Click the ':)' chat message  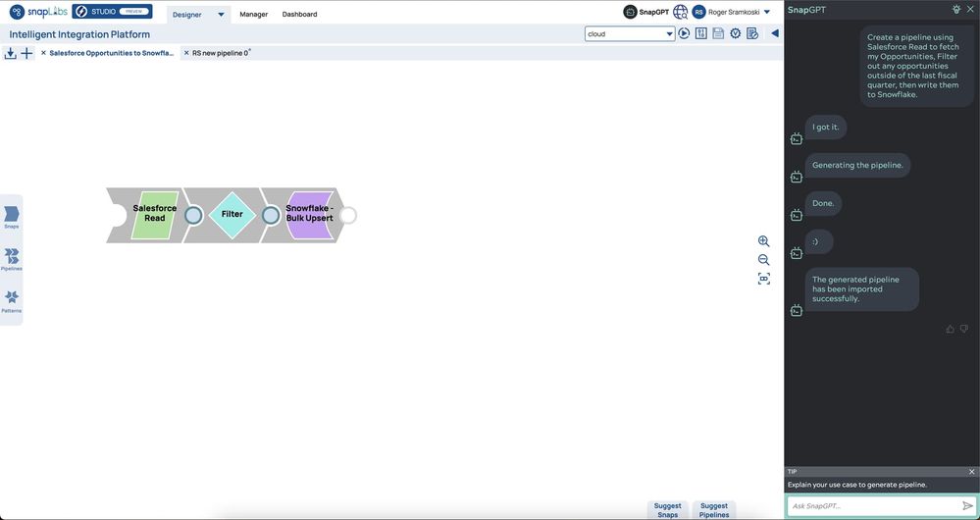[819, 241]
